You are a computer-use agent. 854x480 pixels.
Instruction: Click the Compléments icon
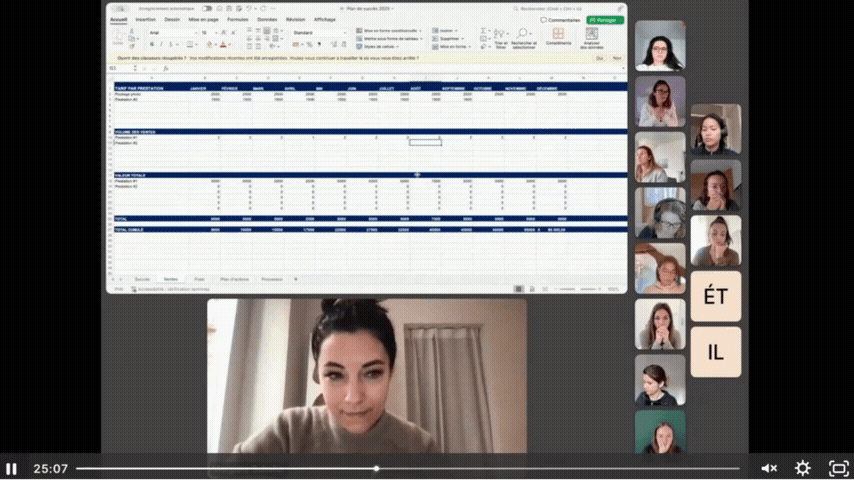(558, 34)
